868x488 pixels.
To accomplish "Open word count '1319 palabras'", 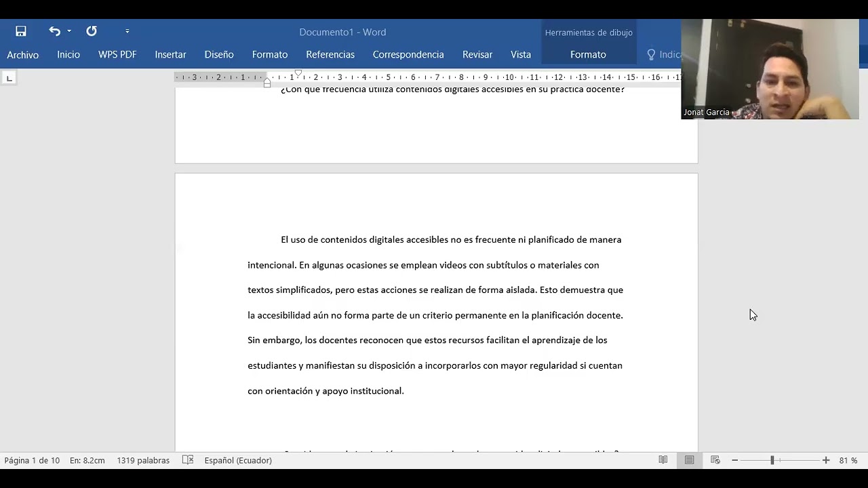I will (x=143, y=460).
